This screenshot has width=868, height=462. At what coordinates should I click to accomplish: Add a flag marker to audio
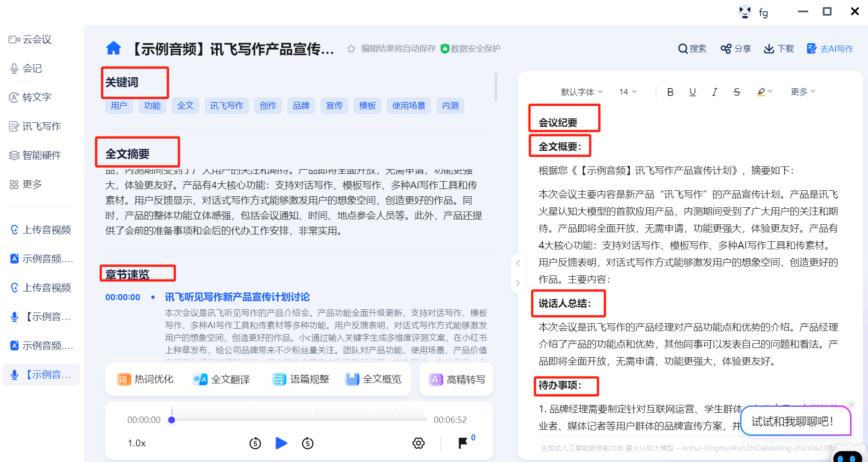coord(463,443)
